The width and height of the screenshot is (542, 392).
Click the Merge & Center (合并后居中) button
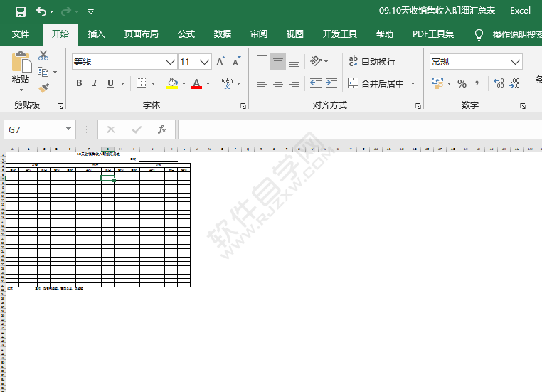[376, 83]
